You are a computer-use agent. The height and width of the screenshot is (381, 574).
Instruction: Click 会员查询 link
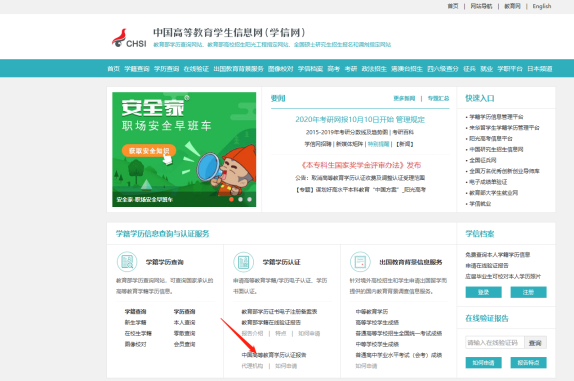tap(184, 344)
